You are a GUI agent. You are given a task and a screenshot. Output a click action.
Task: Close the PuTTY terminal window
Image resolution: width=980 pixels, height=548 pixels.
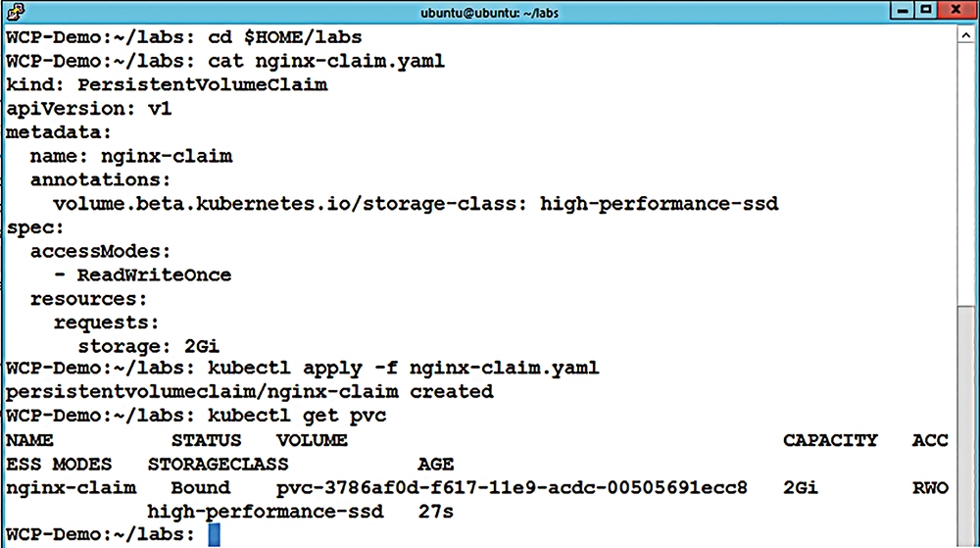click(956, 11)
